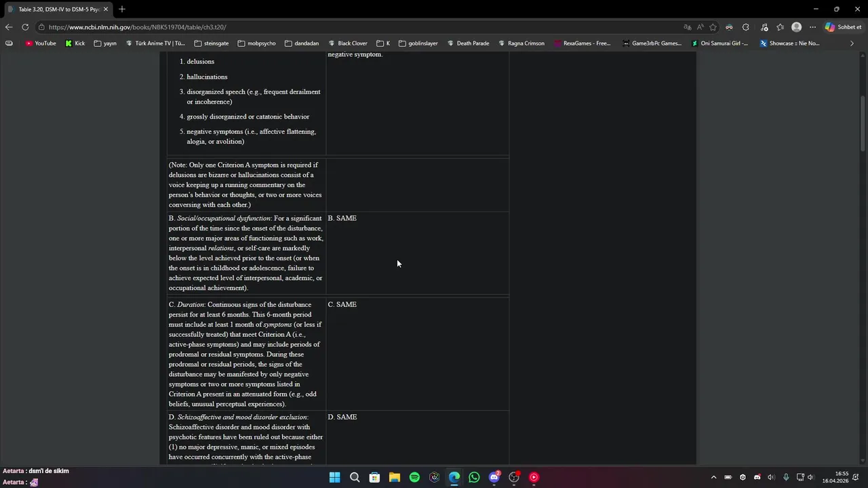This screenshot has width=868, height=488.
Task: Open the browser profile avatar
Action: click(797, 27)
